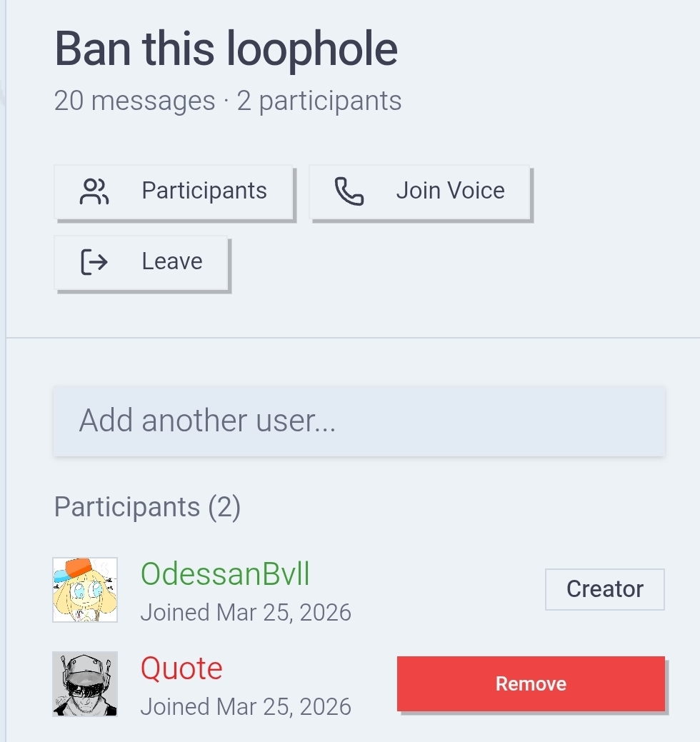Click the 20 messages · 2 participants subtitle
This screenshot has height=742, width=700.
tap(228, 100)
